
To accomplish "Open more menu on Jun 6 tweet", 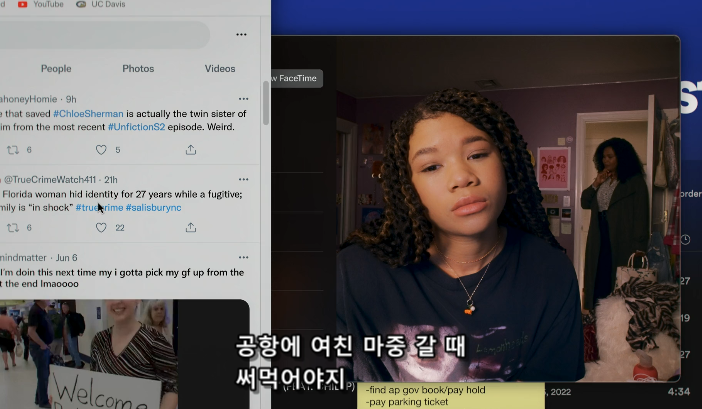I will pos(244,257).
